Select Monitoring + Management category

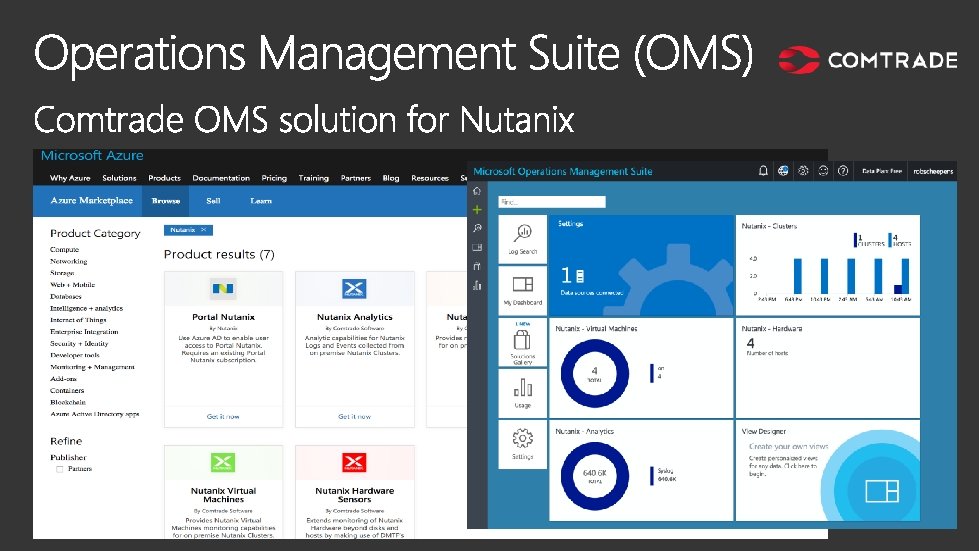92,367
